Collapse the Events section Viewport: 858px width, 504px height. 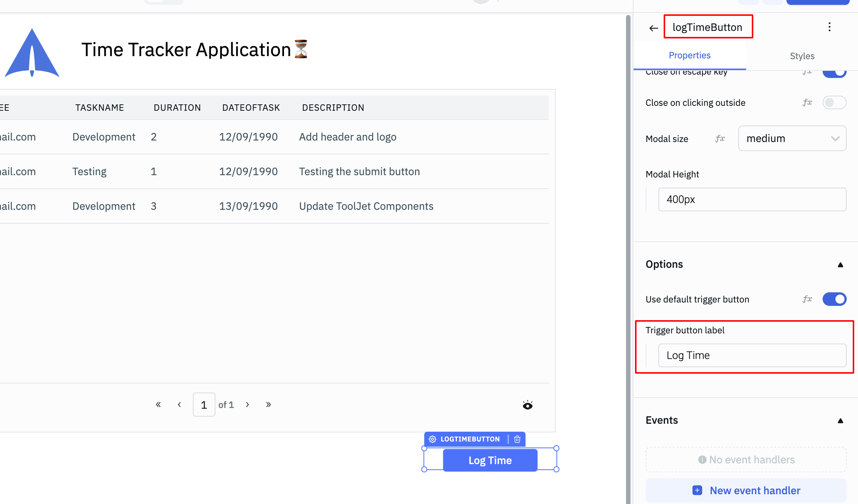coord(840,421)
